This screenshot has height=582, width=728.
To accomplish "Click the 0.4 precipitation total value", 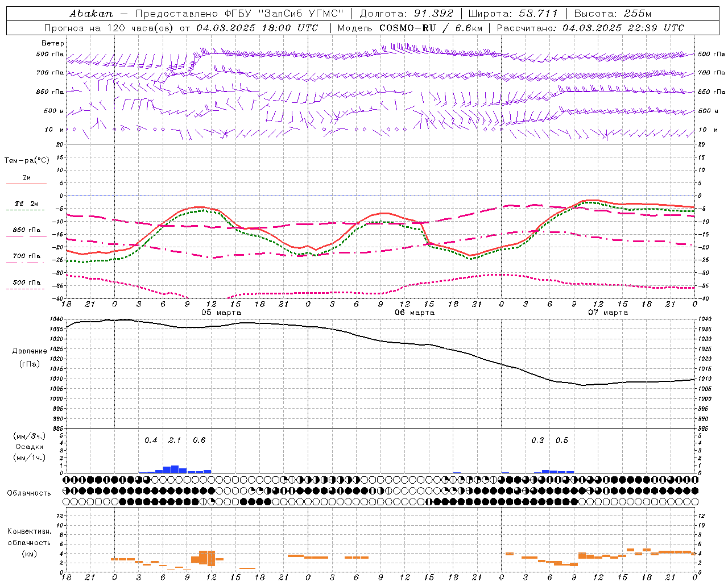I will pyautogui.click(x=151, y=440).
